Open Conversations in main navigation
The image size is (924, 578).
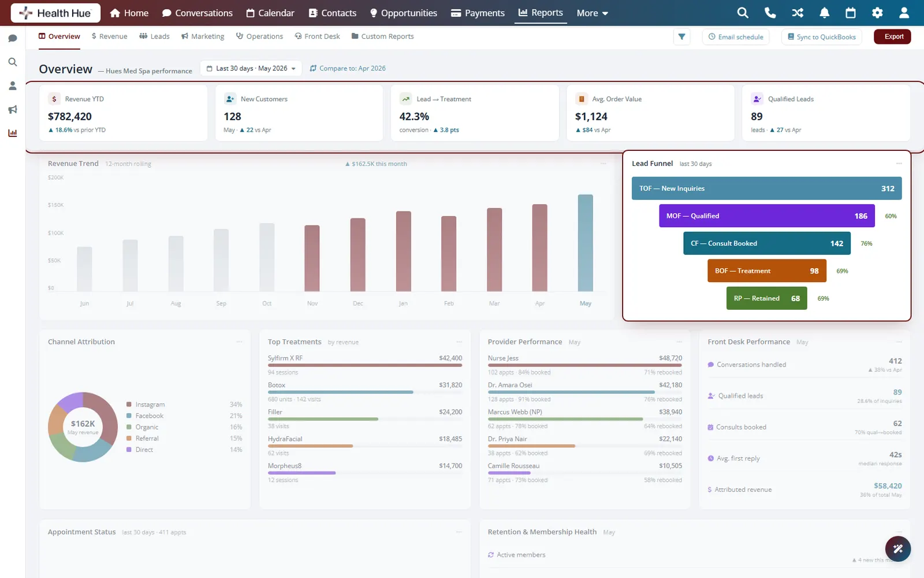(198, 13)
